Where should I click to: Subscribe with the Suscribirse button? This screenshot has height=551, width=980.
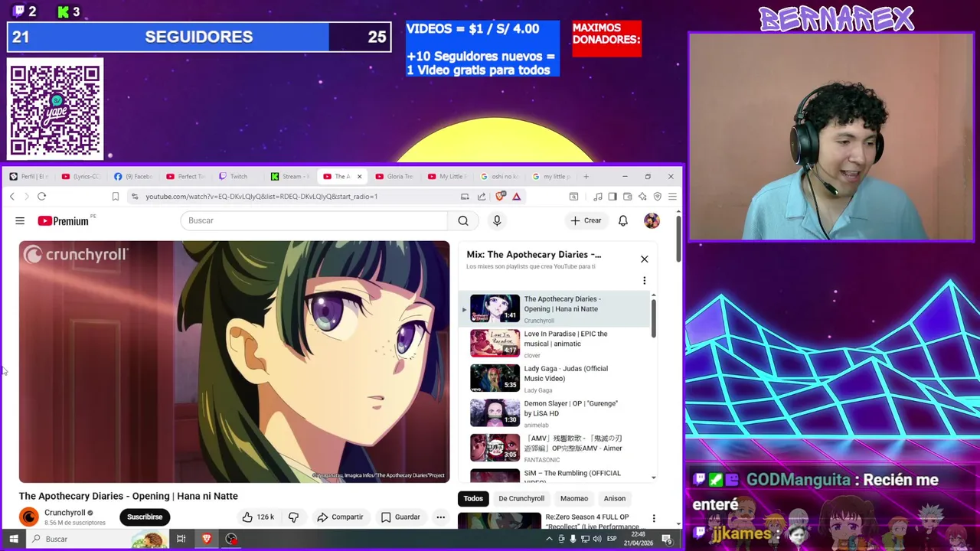click(145, 517)
